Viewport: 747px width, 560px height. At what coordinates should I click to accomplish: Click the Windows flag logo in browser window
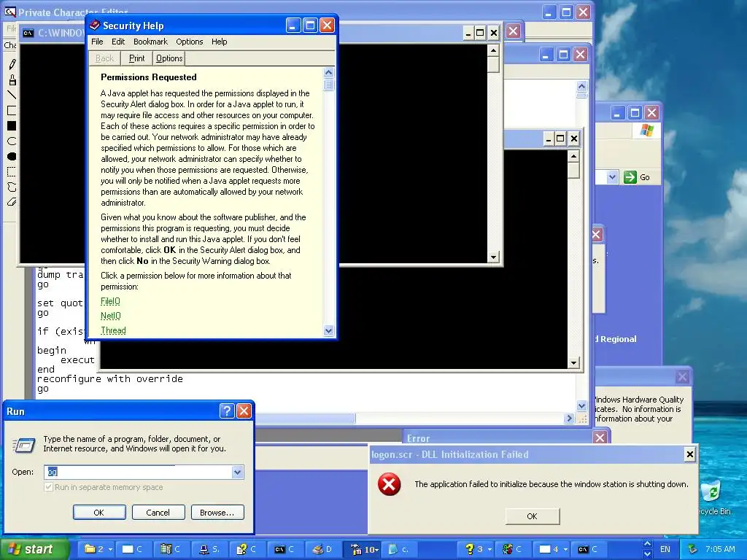click(x=646, y=130)
